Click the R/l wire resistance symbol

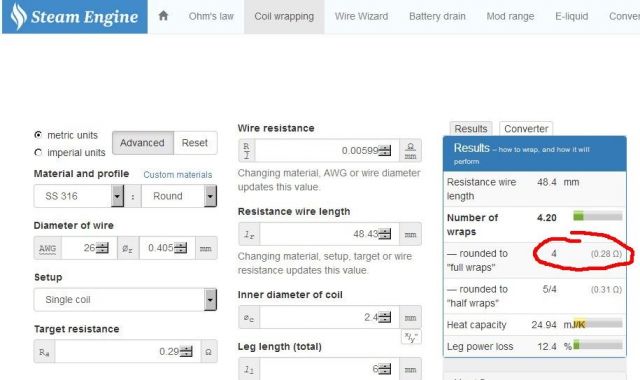coord(247,151)
